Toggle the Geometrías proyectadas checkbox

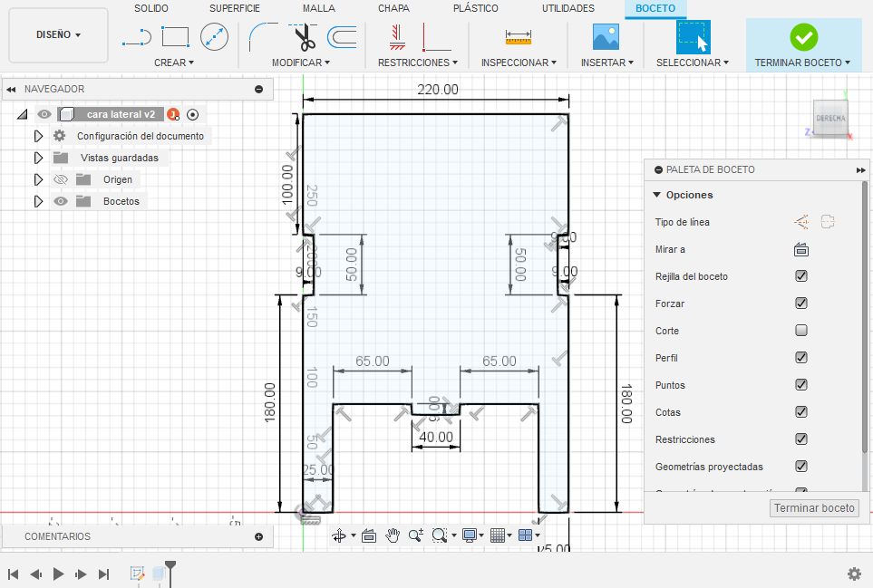tap(801, 467)
